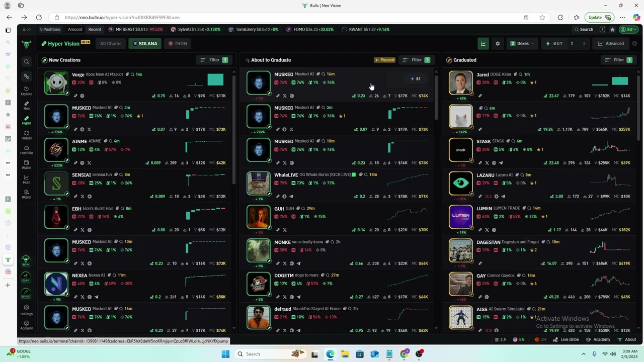
Task: Click the BullX bull logo
Action: click(26, 44)
